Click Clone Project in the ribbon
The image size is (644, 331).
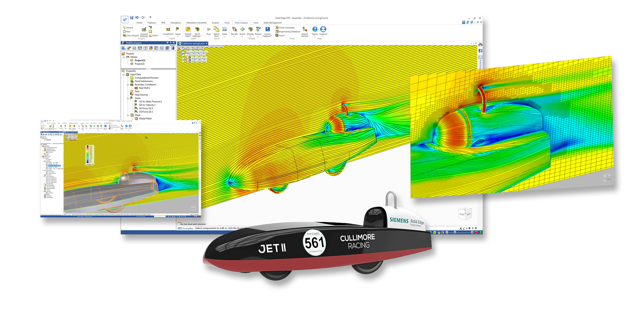coord(131,35)
